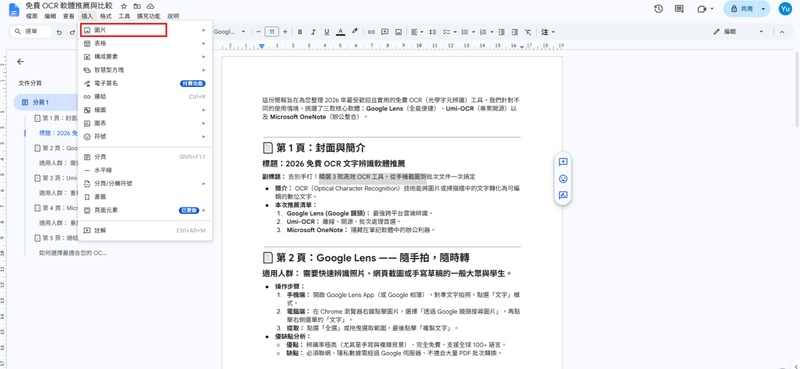Select 圖表 in insert menu
This screenshot has height=369, width=800.
[145, 124]
